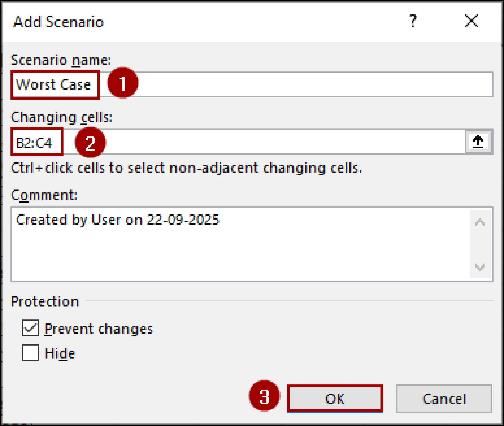
Task: Click in the Changing cells field
Action: point(238,142)
